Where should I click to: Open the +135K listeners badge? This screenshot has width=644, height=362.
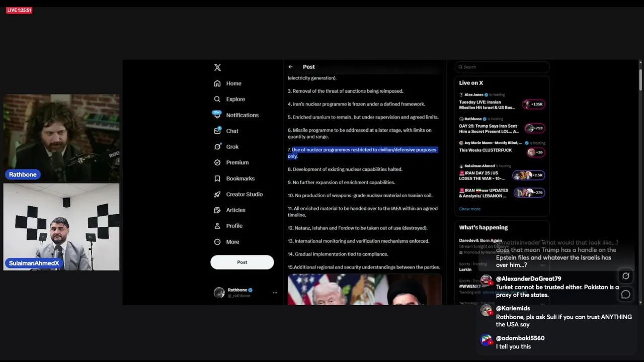click(533, 104)
